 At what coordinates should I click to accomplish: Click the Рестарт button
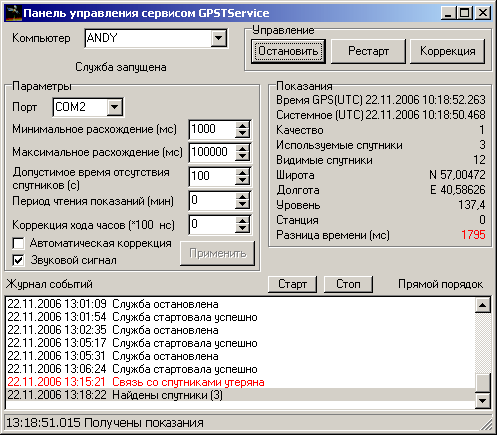point(368,51)
